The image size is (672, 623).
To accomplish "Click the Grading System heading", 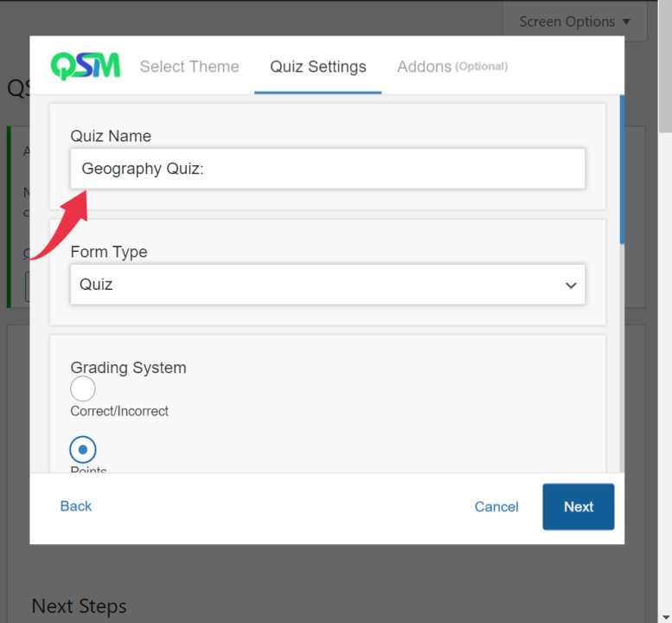I will 128,368.
